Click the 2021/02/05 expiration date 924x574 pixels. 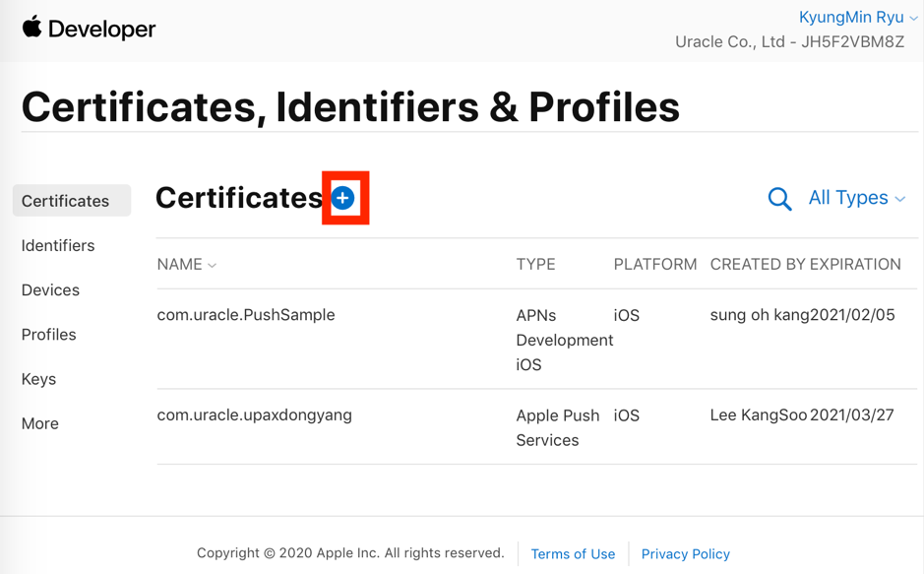[x=852, y=315]
